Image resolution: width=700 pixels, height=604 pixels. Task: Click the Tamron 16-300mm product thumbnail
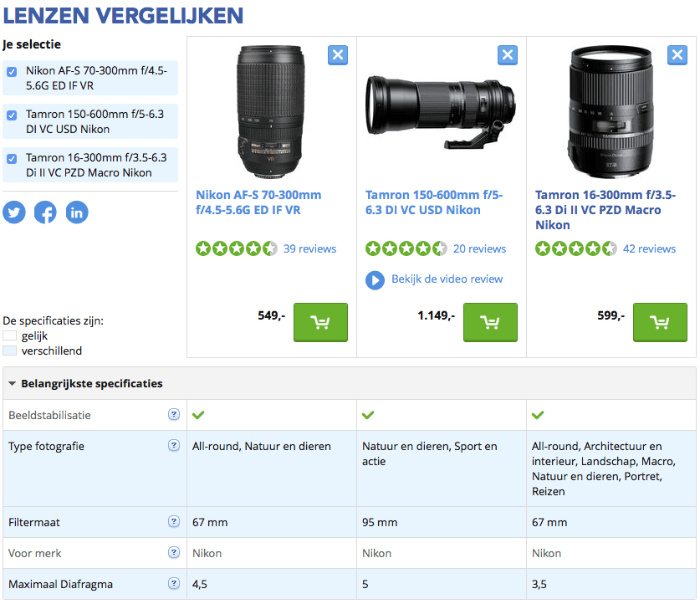click(x=609, y=113)
